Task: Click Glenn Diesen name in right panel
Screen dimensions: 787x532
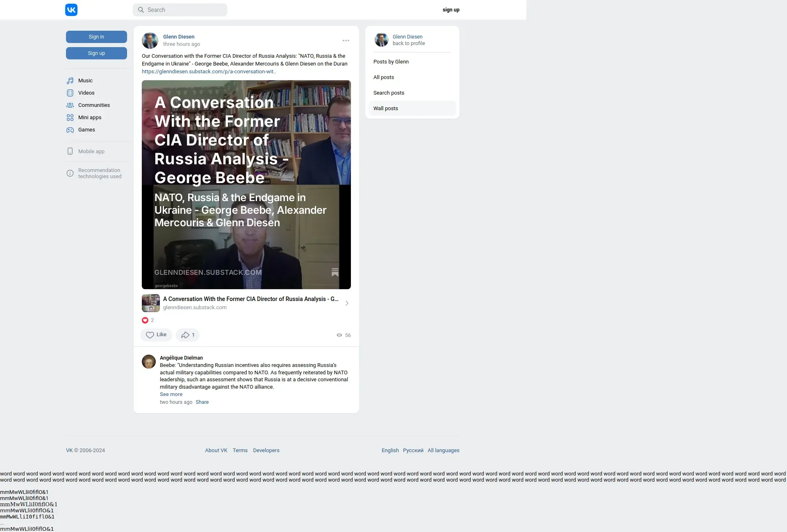Action: pos(407,37)
